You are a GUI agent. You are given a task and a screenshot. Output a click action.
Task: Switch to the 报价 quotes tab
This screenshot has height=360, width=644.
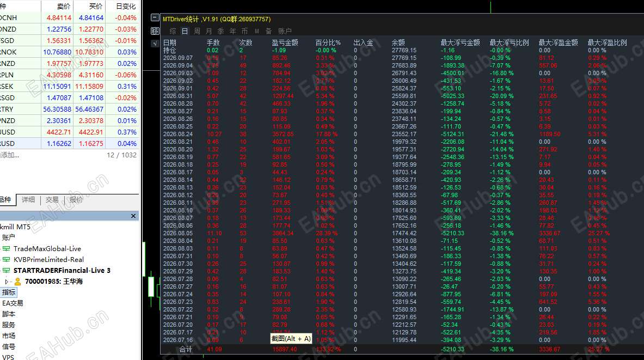pyautogui.click(x=76, y=200)
